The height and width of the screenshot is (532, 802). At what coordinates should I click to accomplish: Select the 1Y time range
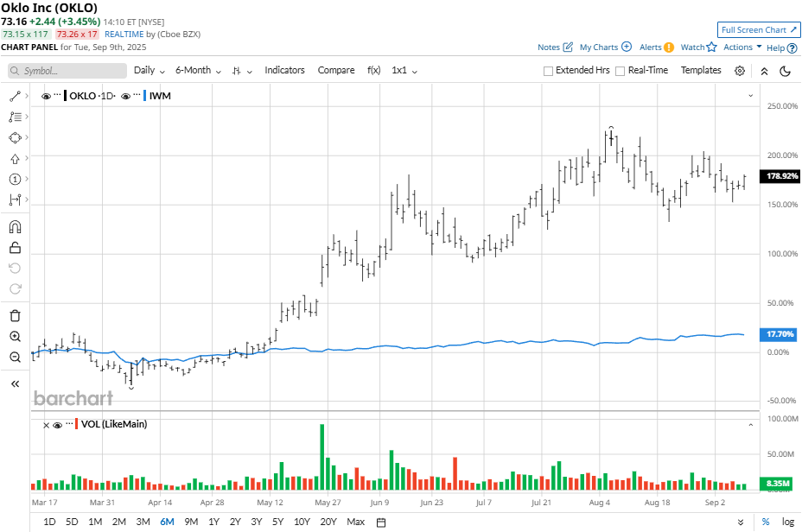pyautogui.click(x=213, y=522)
